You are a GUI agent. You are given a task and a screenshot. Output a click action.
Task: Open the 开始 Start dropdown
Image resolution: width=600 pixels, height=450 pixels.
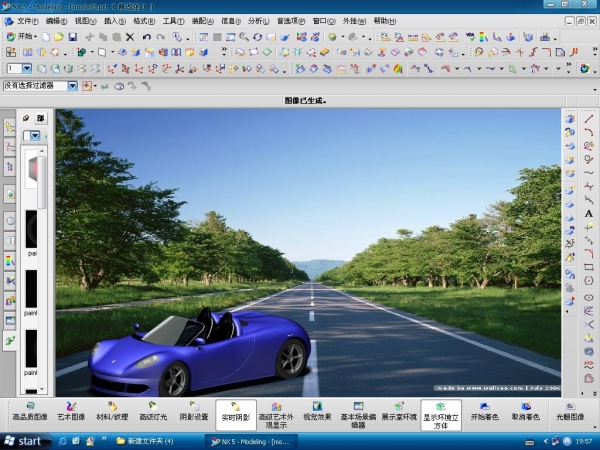click(22, 37)
